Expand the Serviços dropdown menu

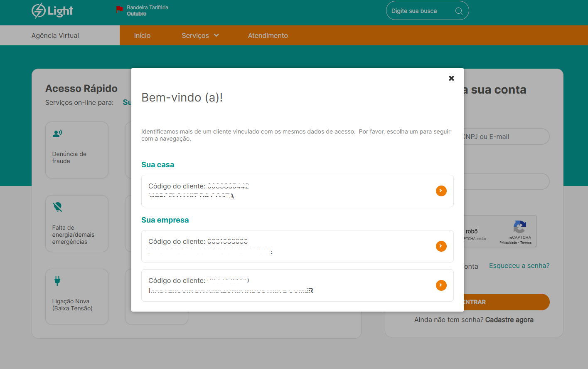pos(200,36)
